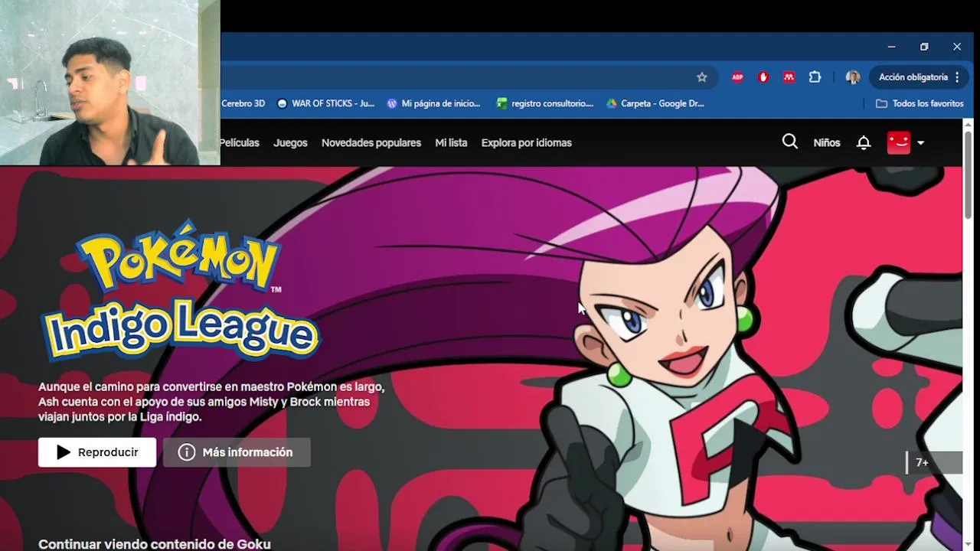This screenshot has height=551, width=980.
Task: Click the Pokémon Indigo League logo
Action: pyautogui.click(x=180, y=291)
